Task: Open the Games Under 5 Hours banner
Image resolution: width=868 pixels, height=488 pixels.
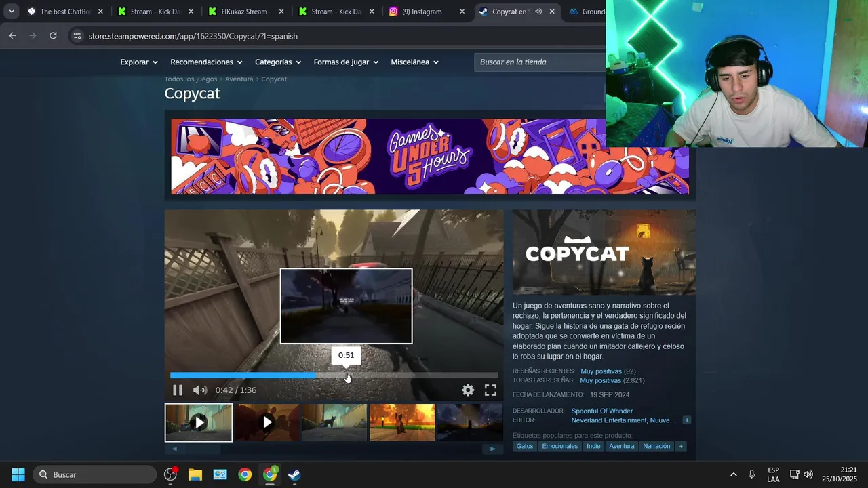Action: [430, 157]
